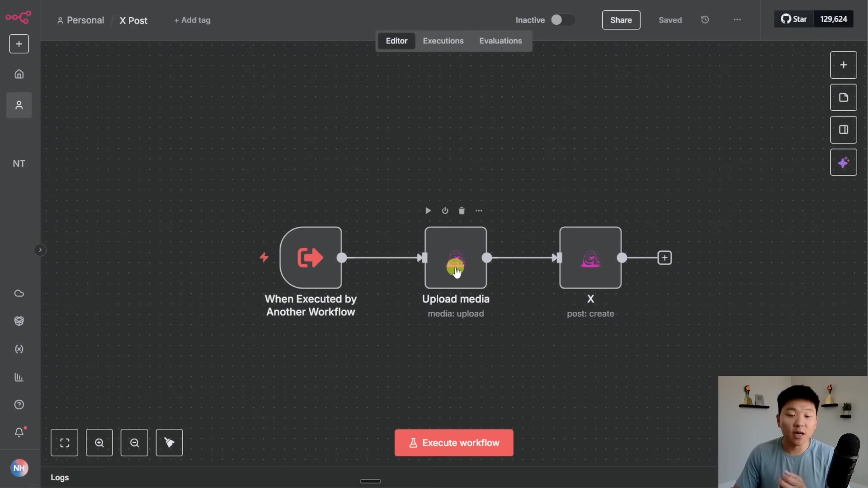Expand the collapsed left sidebar chevron
868x488 pixels.
40,250
